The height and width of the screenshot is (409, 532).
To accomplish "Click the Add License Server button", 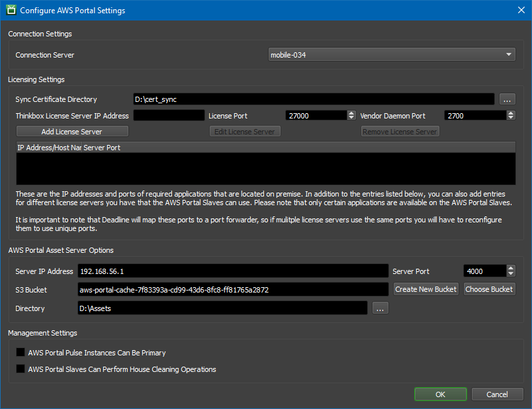I will click(71, 132).
